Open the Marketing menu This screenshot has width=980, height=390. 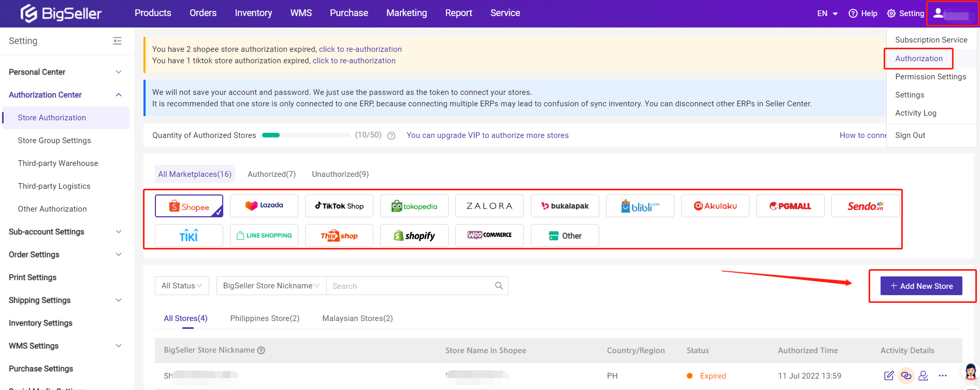(x=407, y=13)
